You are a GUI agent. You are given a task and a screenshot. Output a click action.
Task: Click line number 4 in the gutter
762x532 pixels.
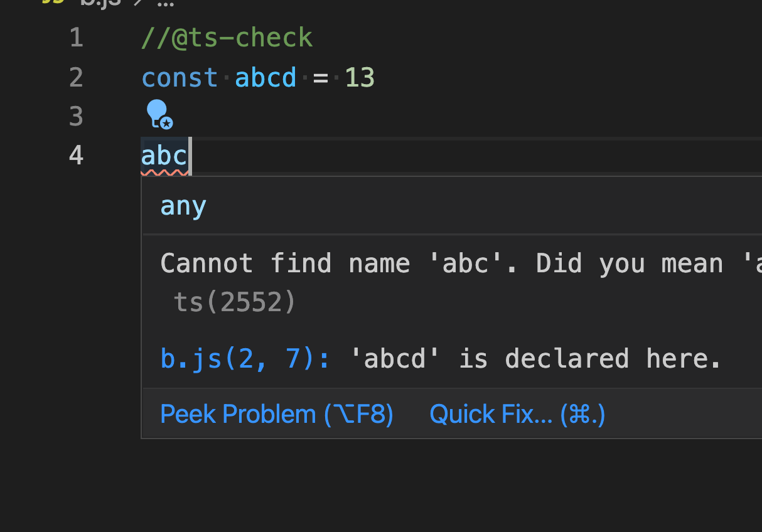[x=75, y=155]
